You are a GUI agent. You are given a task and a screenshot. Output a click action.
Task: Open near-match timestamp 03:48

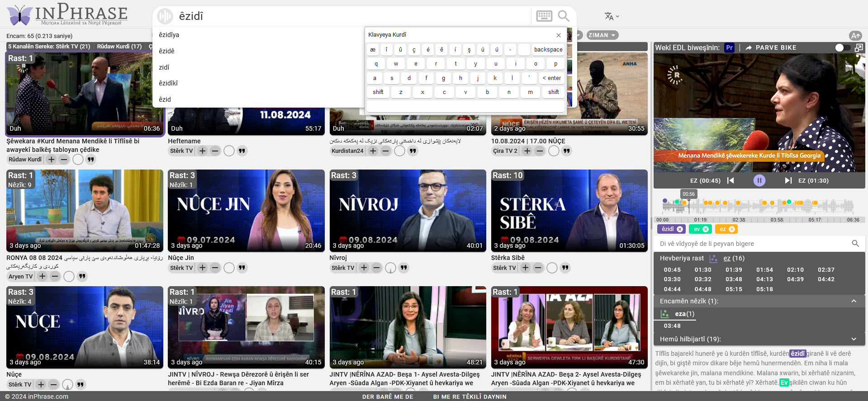672,326
